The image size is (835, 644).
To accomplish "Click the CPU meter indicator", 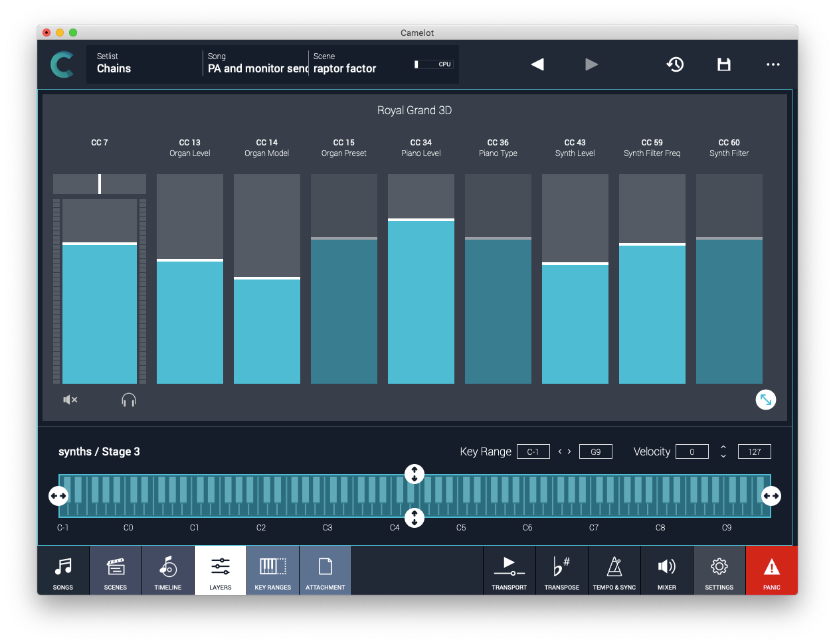I will click(433, 64).
